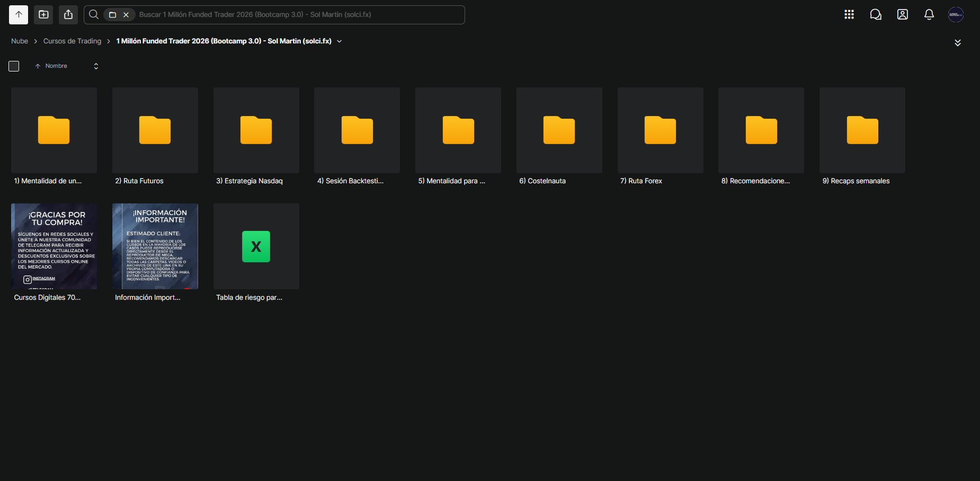Open the contacts icon

[x=903, y=15]
